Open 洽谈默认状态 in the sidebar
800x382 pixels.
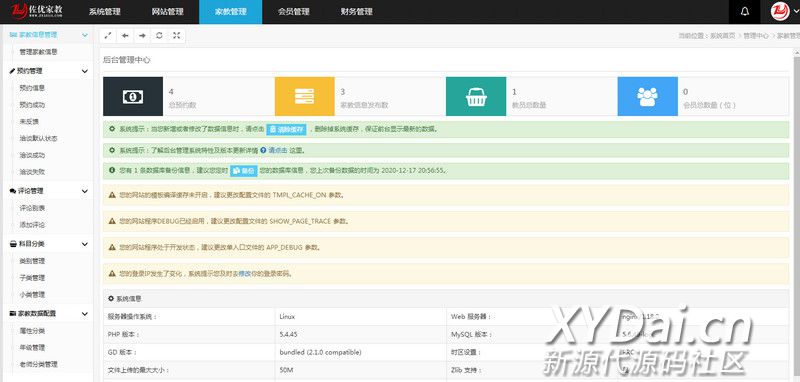pyautogui.click(x=38, y=138)
